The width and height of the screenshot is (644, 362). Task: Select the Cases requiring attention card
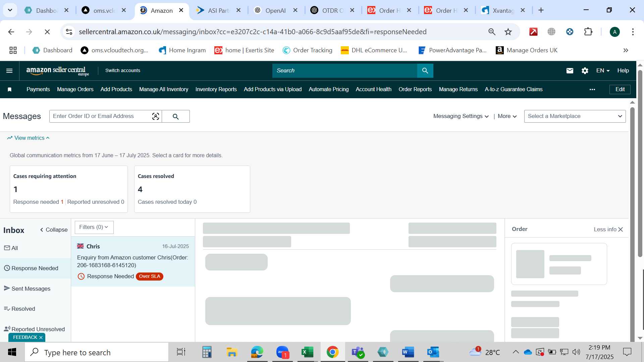[69, 189]
